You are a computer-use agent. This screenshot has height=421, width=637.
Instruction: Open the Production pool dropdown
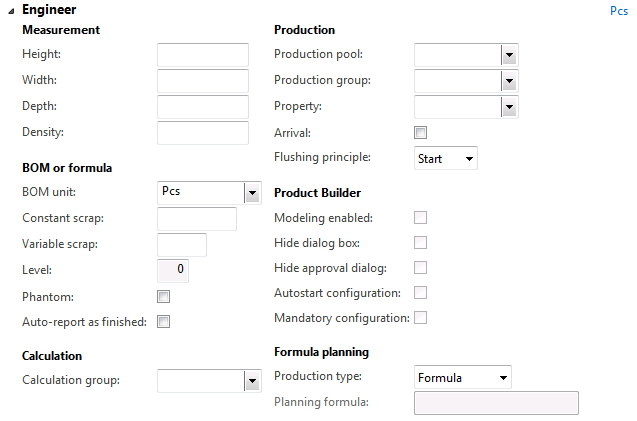509,56
